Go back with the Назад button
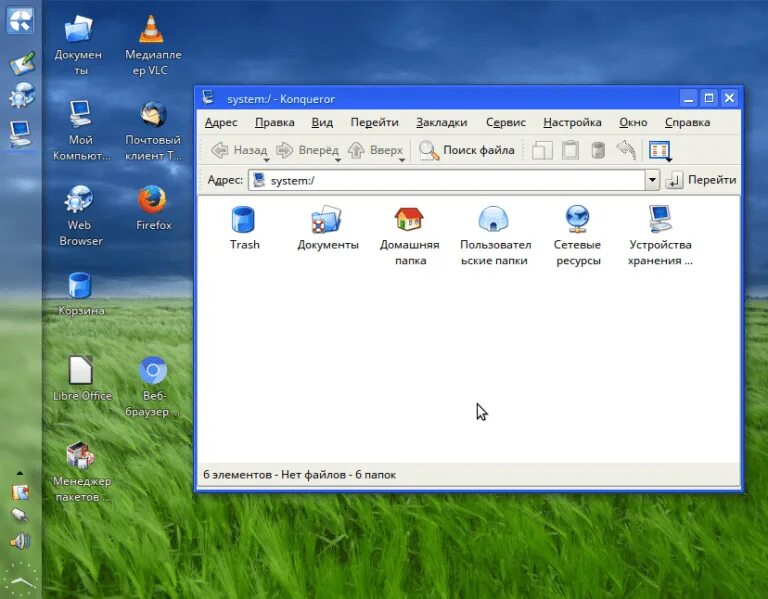Image resolution: width=768 pixels, height=599 pixels. click(x=239, y=150)
